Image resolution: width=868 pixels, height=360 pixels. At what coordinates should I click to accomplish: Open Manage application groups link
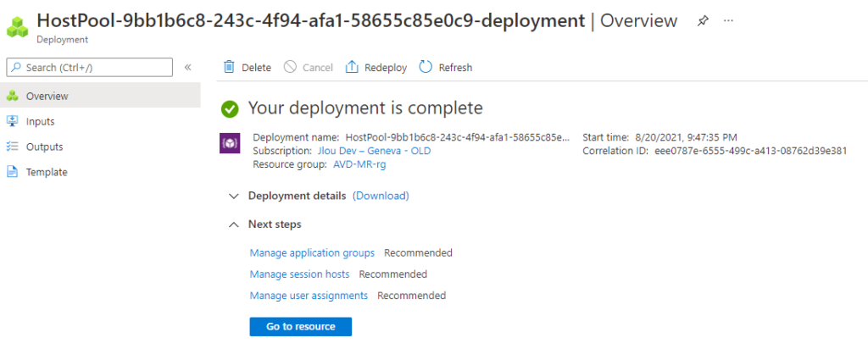click(312, 252)
